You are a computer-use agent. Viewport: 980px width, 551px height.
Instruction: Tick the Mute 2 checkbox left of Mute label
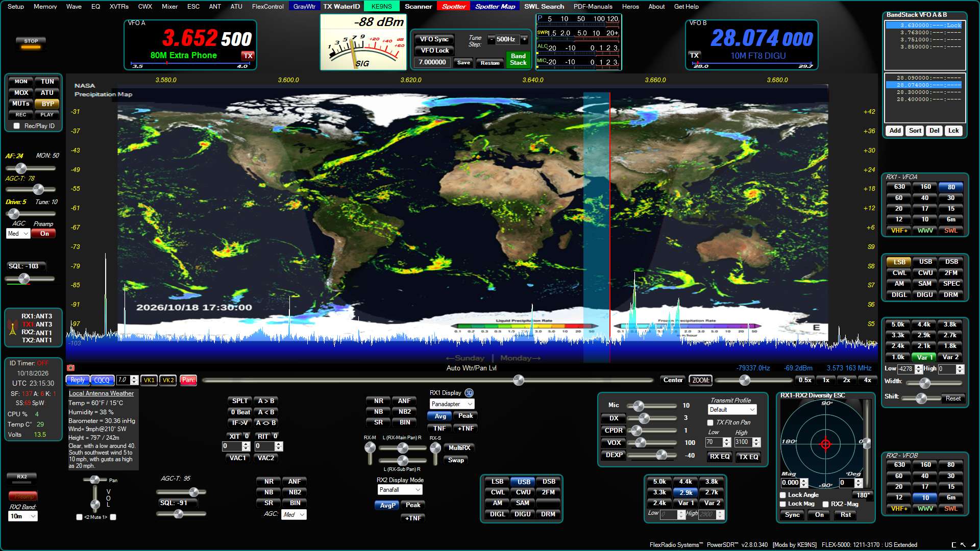pos(79,517)
